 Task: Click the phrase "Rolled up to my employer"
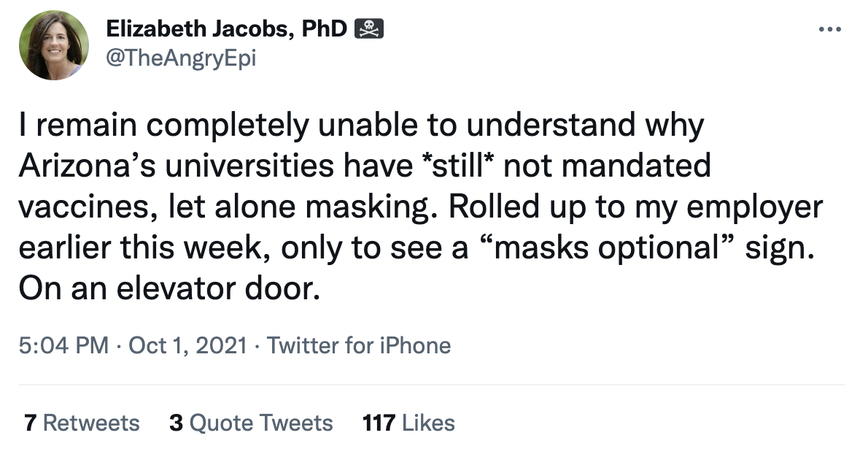point(635,208)
